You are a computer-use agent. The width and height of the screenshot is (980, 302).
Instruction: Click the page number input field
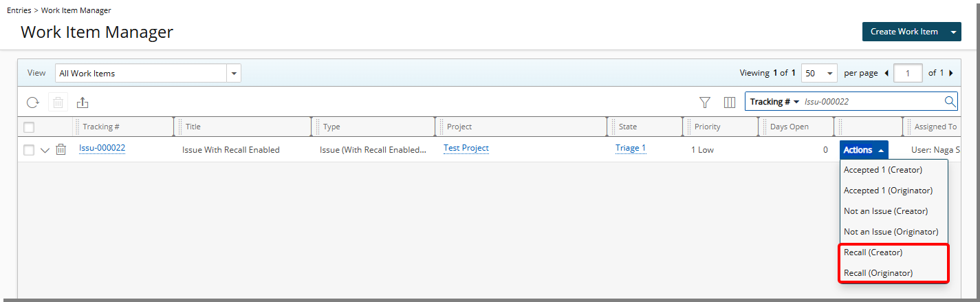pyautogui.click(x=908, y=73)
